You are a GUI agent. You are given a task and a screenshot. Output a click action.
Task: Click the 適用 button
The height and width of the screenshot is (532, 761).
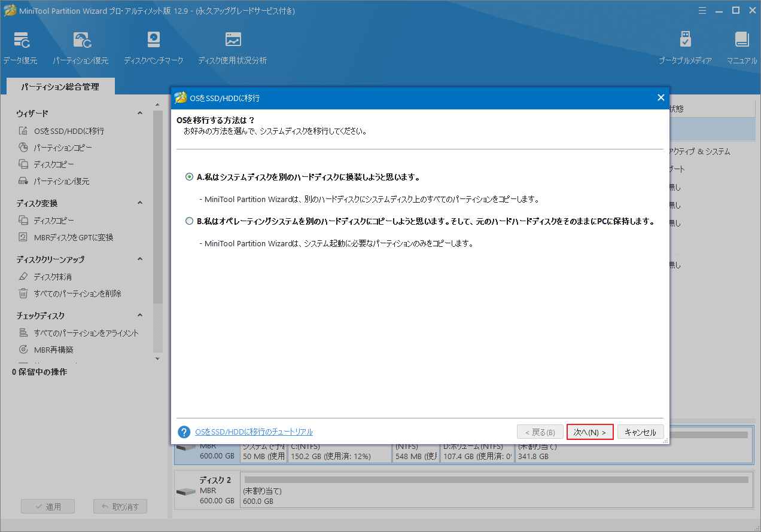point(48,506)
